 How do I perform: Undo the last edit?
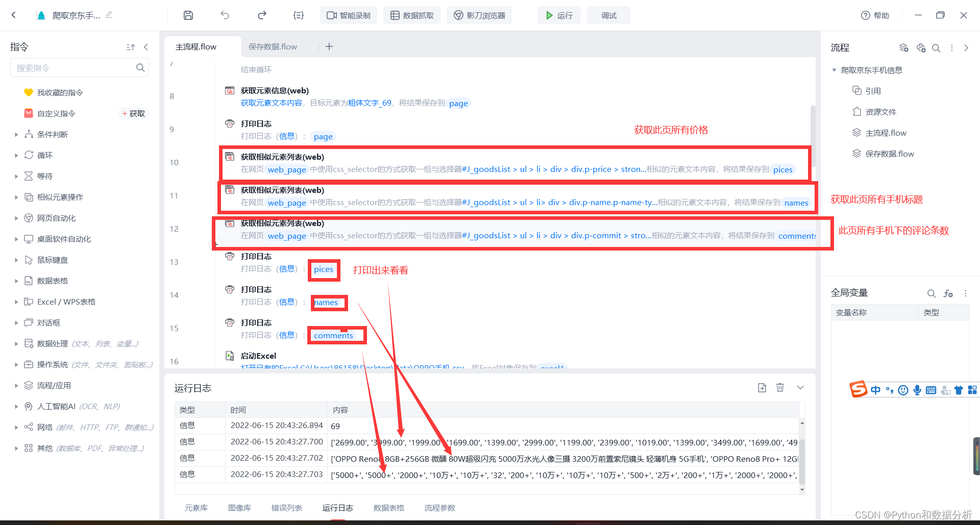point(225,15)
